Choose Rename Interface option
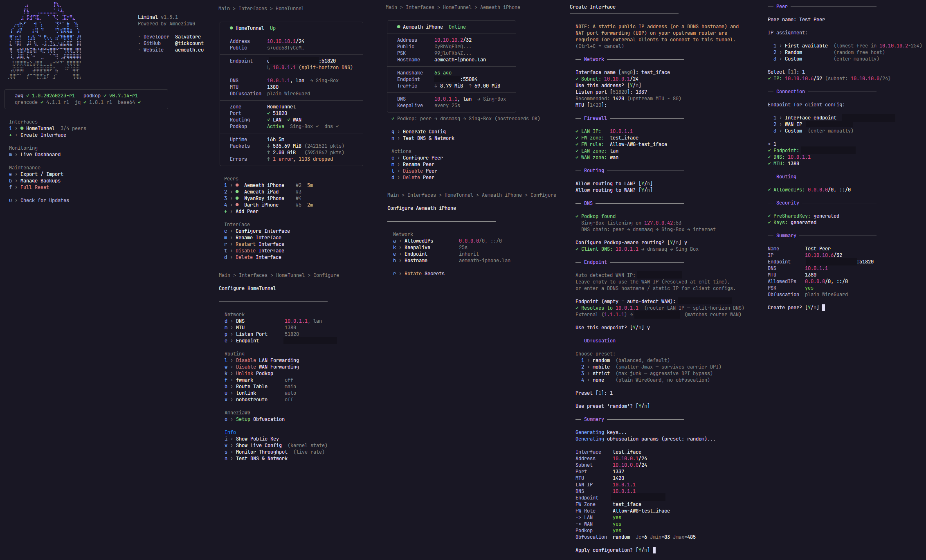This screenshot has height=560, width=926. (x=253, y=238)
